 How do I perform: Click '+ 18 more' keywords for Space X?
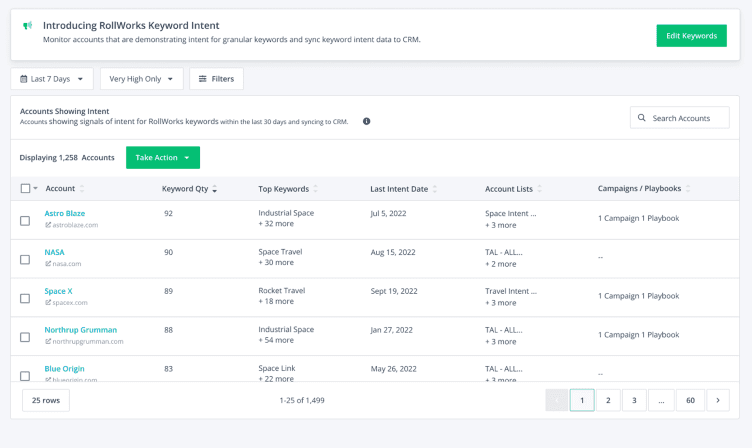point(276,301)
